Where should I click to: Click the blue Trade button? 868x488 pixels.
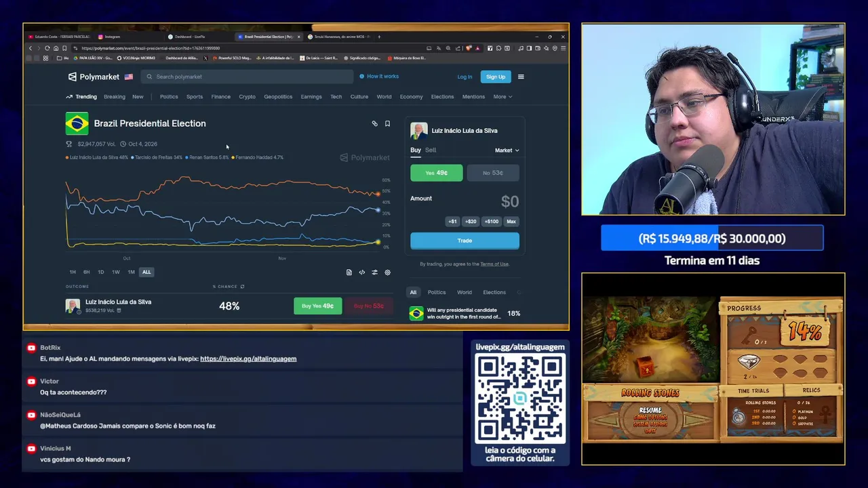tap(465, 241)
